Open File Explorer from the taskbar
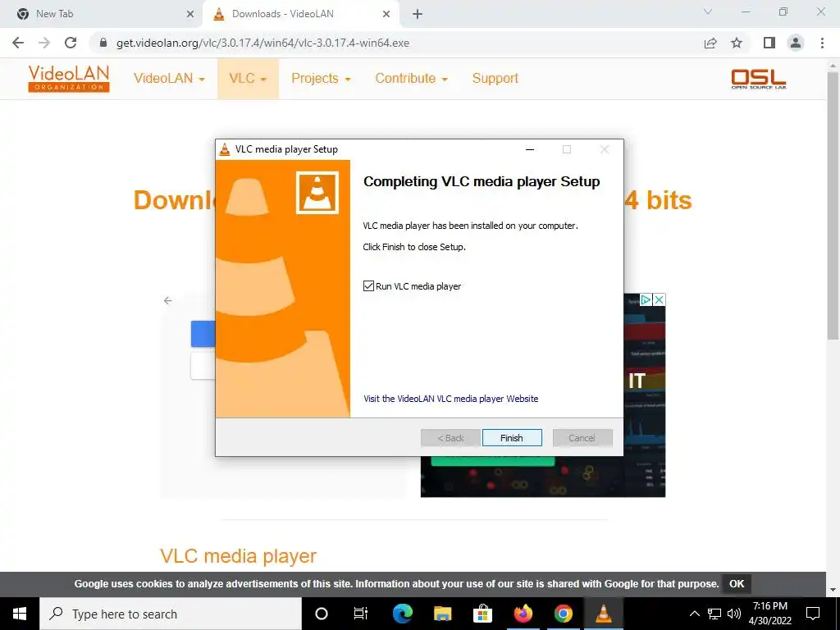Viewport: 840px width, 630px height. coord(442,614)
